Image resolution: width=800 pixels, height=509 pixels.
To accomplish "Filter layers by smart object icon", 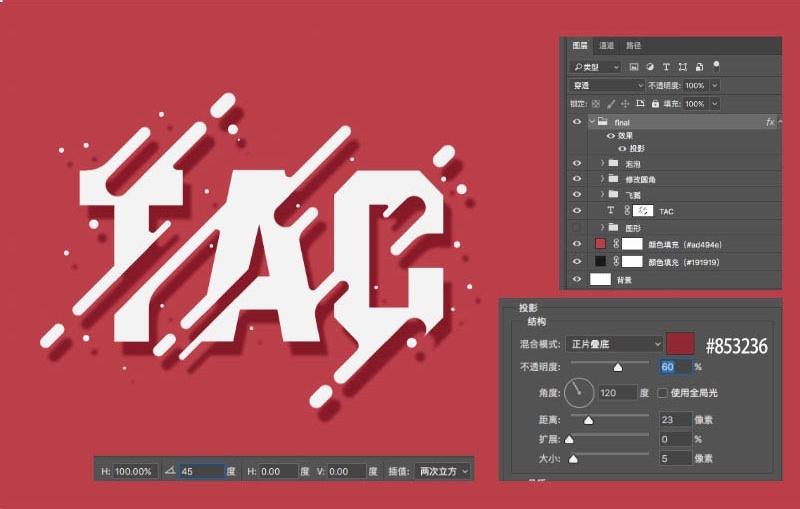I will pyautogui.click(x=699, y=67).
